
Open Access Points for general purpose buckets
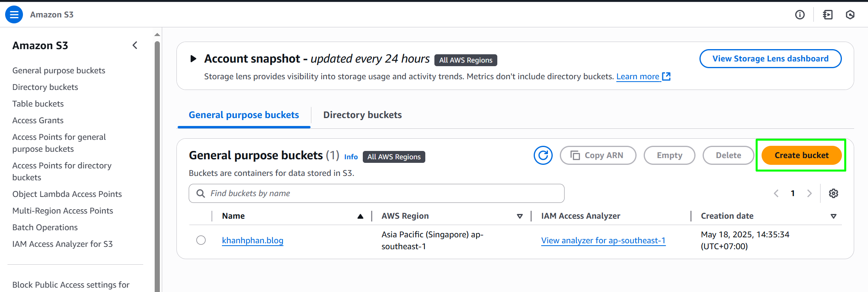[59, 143]
